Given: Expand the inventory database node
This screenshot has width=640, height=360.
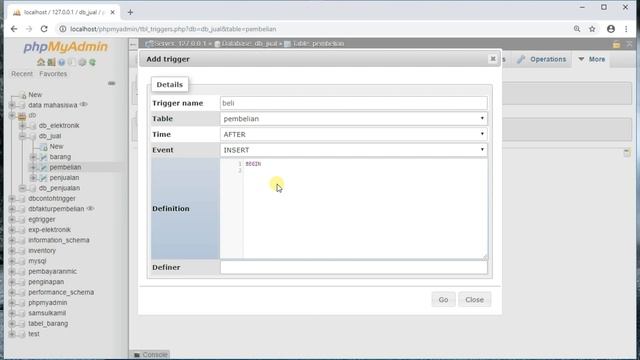Looking at the screenshot, I should (12, 251).
